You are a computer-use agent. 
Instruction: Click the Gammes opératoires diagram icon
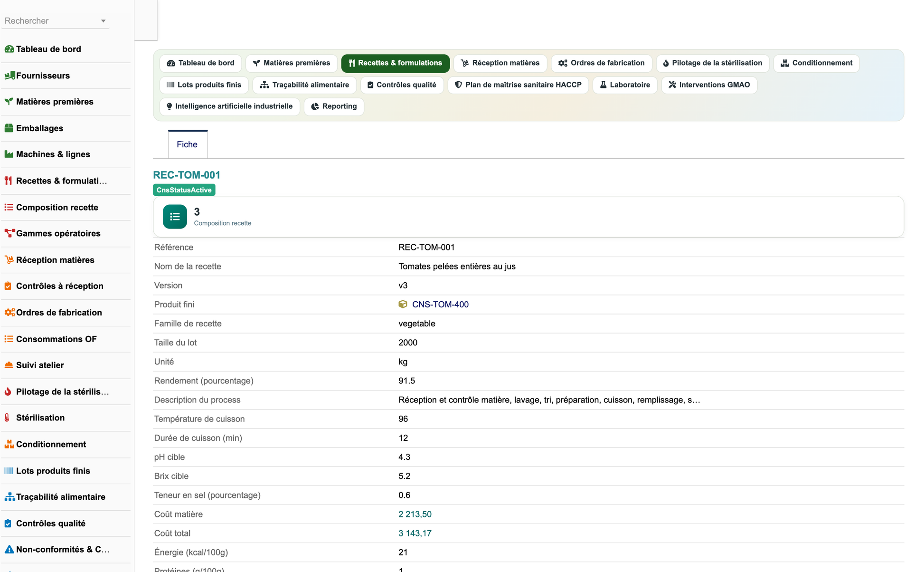click(9, 233)
